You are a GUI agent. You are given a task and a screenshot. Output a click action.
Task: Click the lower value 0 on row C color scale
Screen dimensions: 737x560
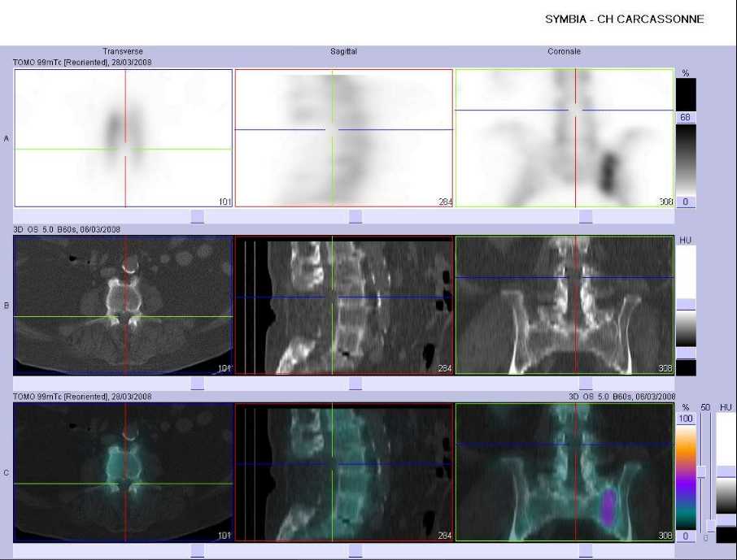coord(686,536)
